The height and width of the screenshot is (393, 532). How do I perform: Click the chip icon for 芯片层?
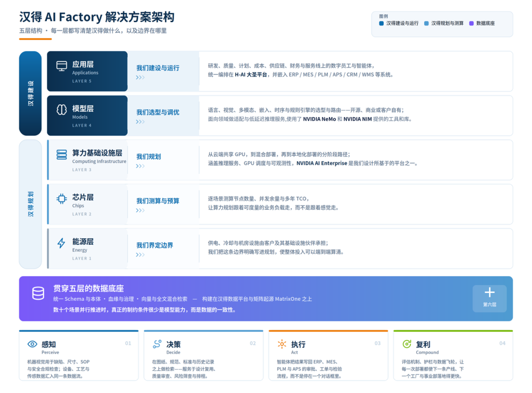point(62,198)
